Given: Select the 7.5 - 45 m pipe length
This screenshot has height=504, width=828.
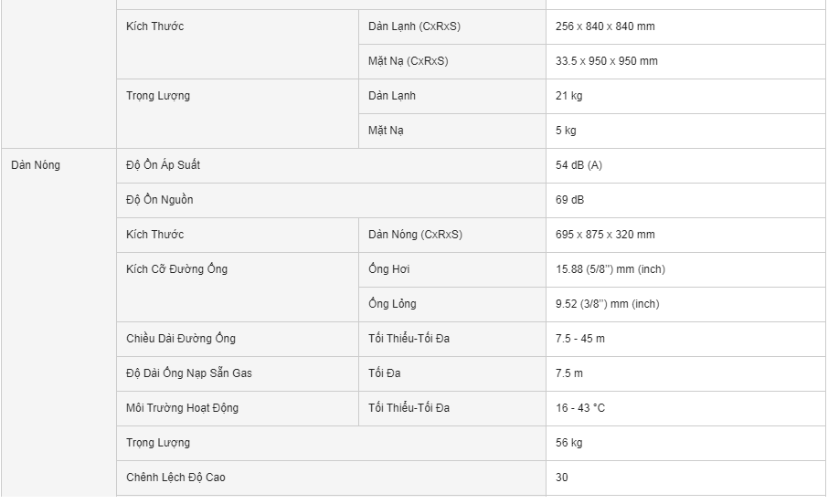Looking at the screenshot, I should [x=579, y=339].
